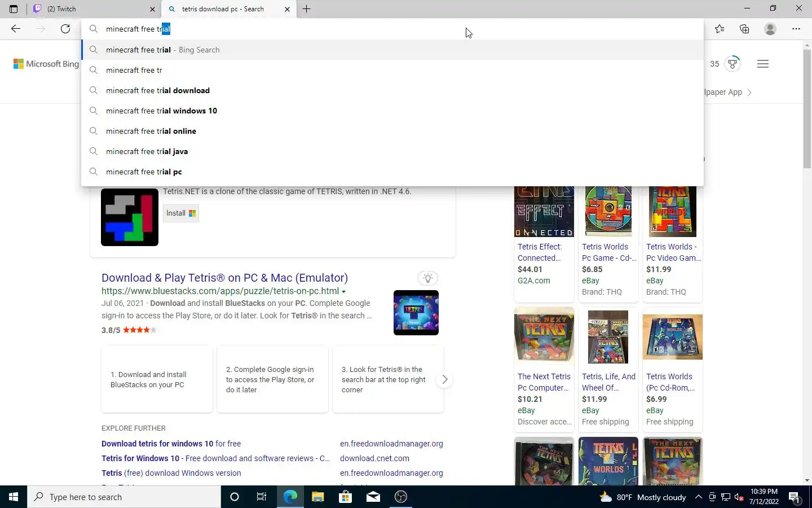Click the muted volume speaker icon
Image resolution: width=812 pixels, height=508 pixels.
(x=739, y=497)
